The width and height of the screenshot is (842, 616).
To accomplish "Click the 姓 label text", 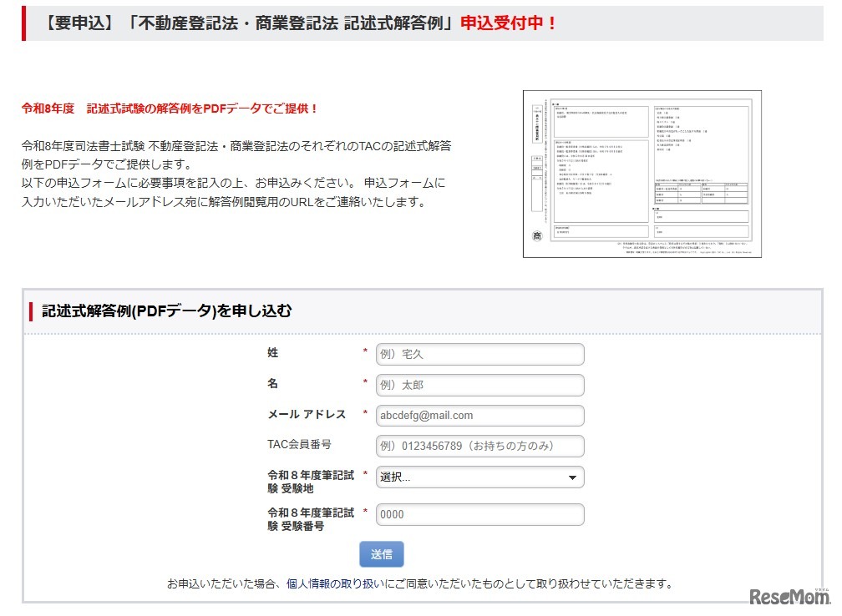I will pos(273,352).
